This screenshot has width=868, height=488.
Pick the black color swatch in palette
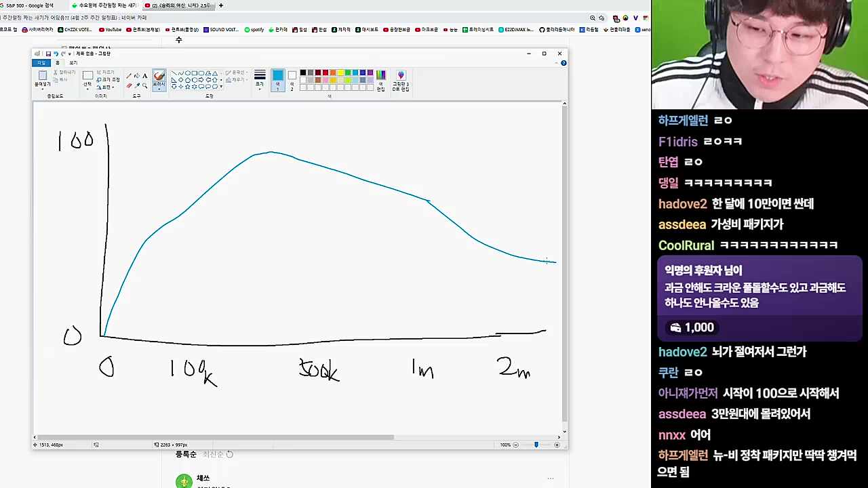[303, 73]
